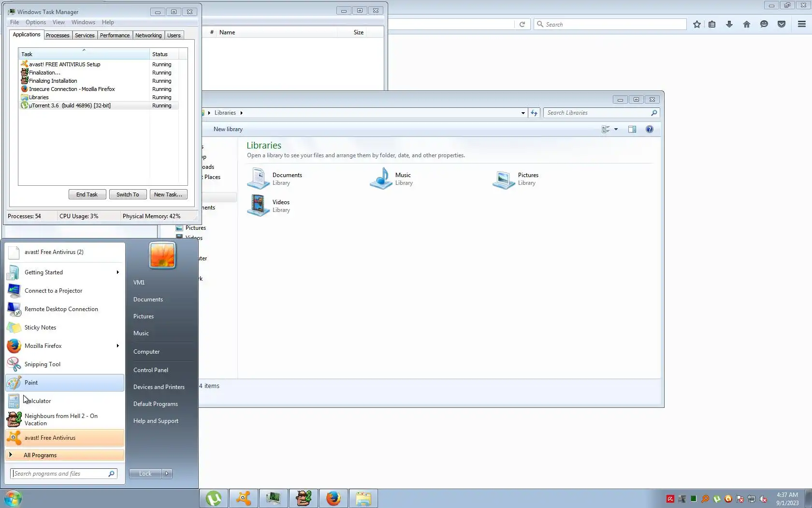812x508 pixels.
Task: Click the Search programs and files box
Action: pos(63,474)
